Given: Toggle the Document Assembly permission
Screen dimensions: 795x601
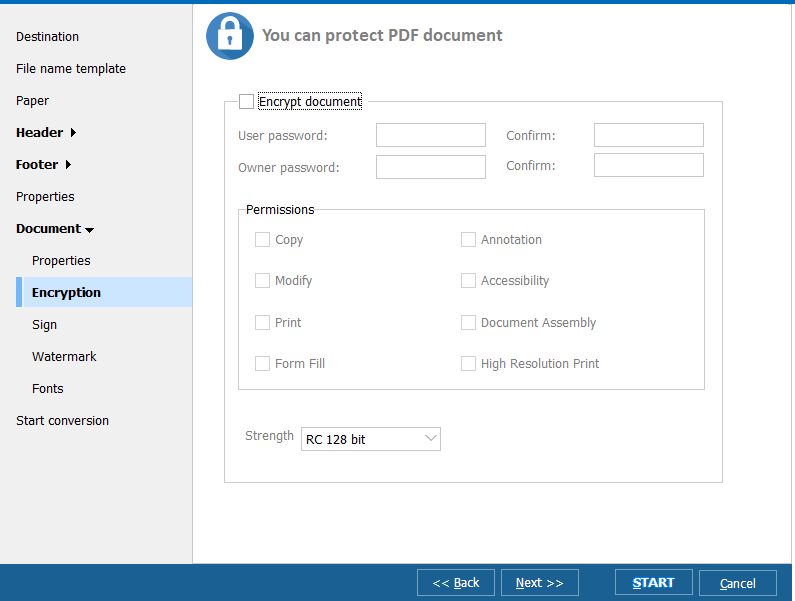Looking at the screenshot, I should coord(468,323).
